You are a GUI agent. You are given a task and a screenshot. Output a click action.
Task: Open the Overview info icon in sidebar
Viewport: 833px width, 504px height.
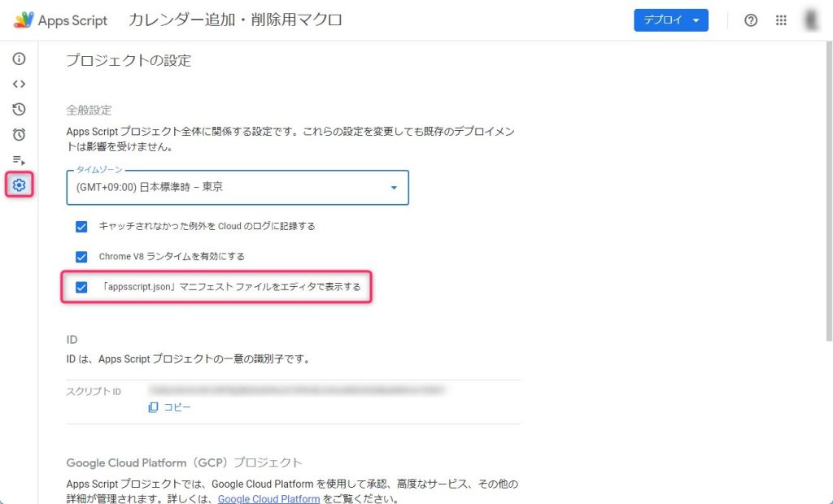point(19,59)
